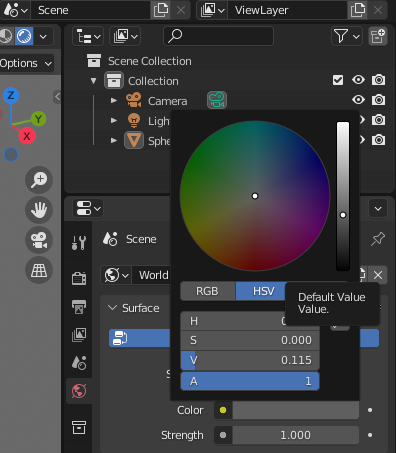Expand the Sphere tree item

click(x=114, y=140)
